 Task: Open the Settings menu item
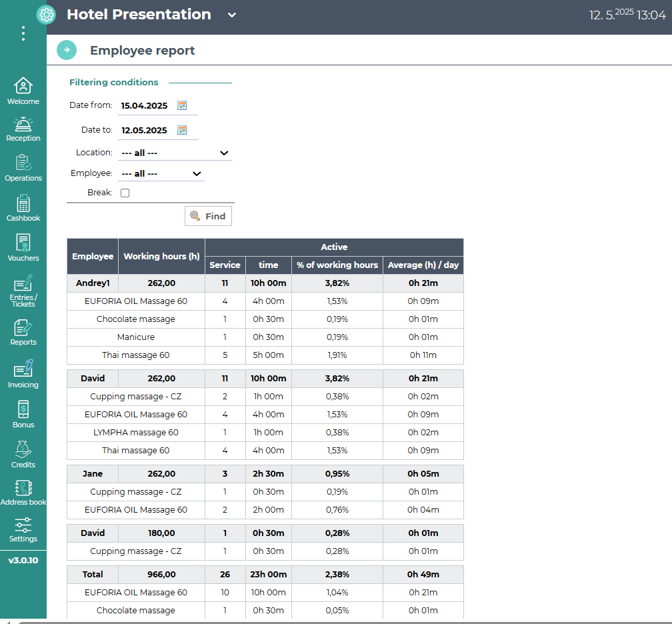coord(23,529)
